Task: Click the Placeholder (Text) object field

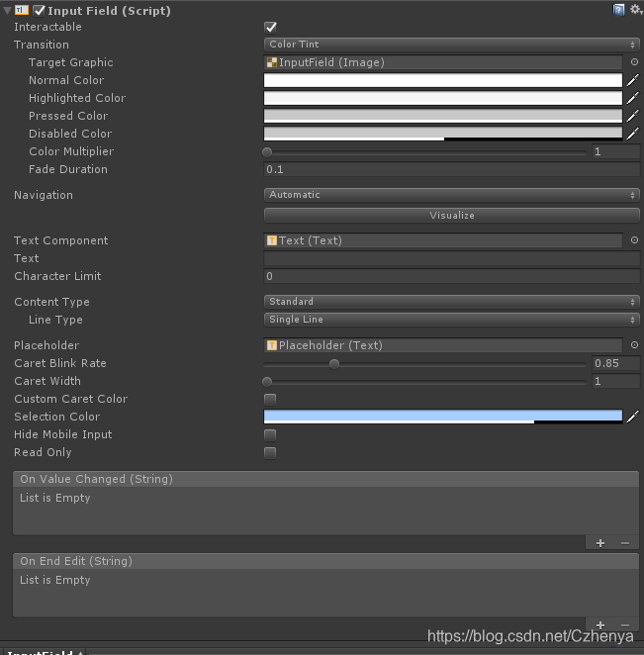Action: 443,345
